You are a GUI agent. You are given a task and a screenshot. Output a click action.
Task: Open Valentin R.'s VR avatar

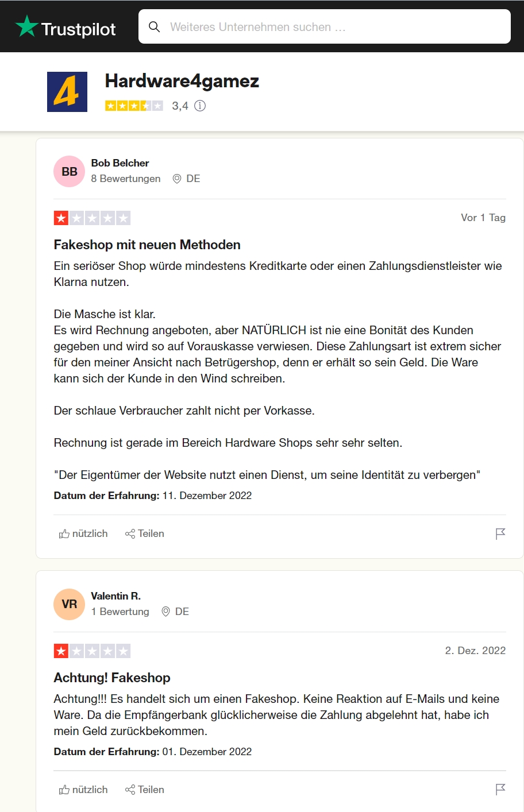click(70, 604)
